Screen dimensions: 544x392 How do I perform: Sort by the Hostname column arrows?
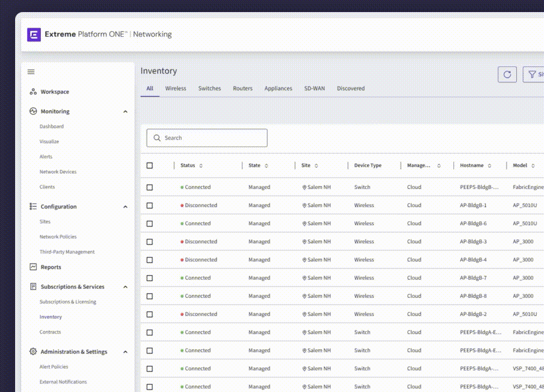click(x=489, y=165)
